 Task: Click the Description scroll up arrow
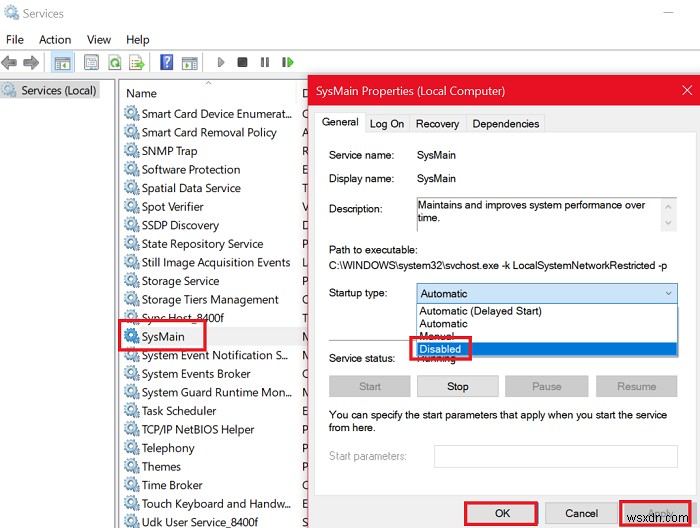click(668, 207)
